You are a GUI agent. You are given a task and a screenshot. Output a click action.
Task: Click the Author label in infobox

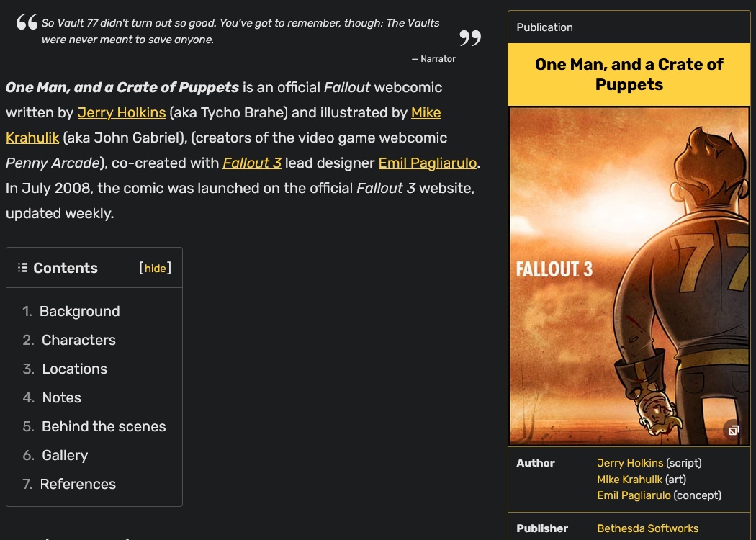pos(535,463)
